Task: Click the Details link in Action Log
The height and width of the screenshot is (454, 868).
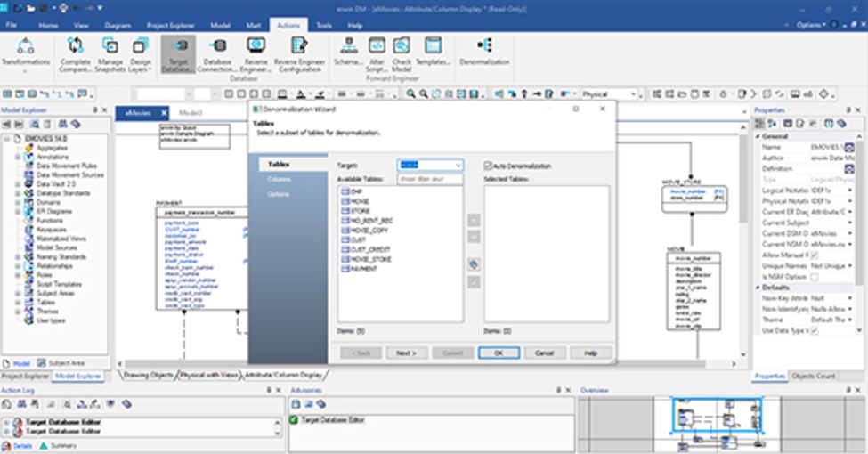Action: (22, 446)
